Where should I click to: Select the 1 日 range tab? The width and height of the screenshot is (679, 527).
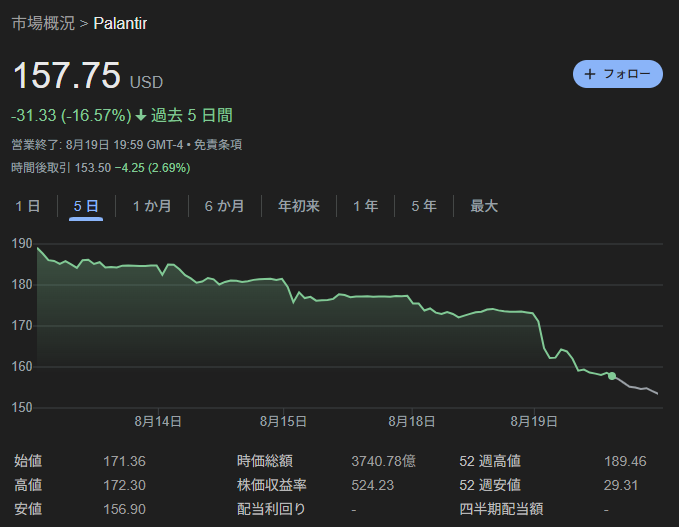(28, 206)
